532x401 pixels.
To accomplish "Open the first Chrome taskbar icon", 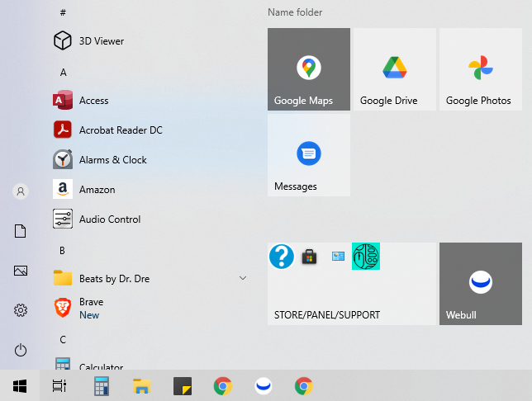I will [223, 386].
